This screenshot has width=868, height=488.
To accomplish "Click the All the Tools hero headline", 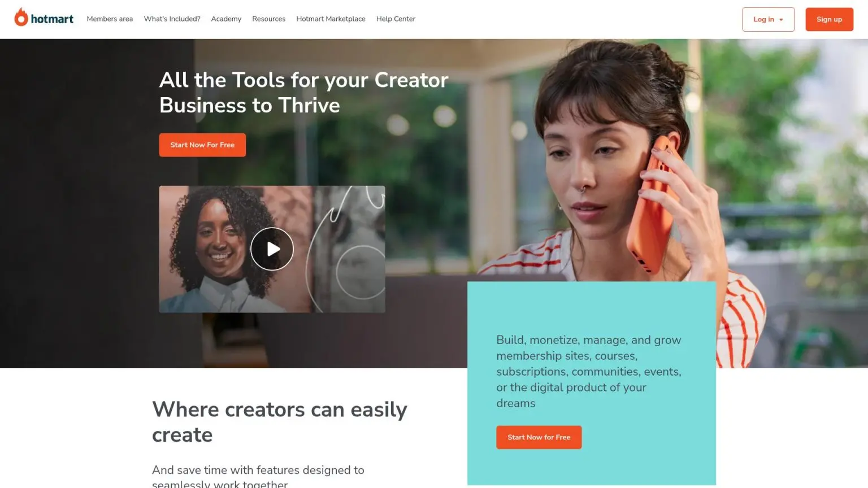I will click(x=304, y=93).
